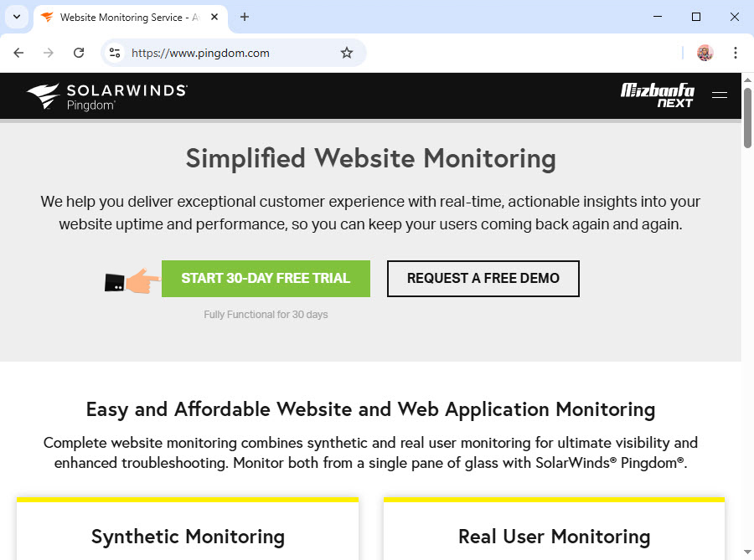Click the scrollbar down arrow
The image size is (754, 560).
click(747, 552)
